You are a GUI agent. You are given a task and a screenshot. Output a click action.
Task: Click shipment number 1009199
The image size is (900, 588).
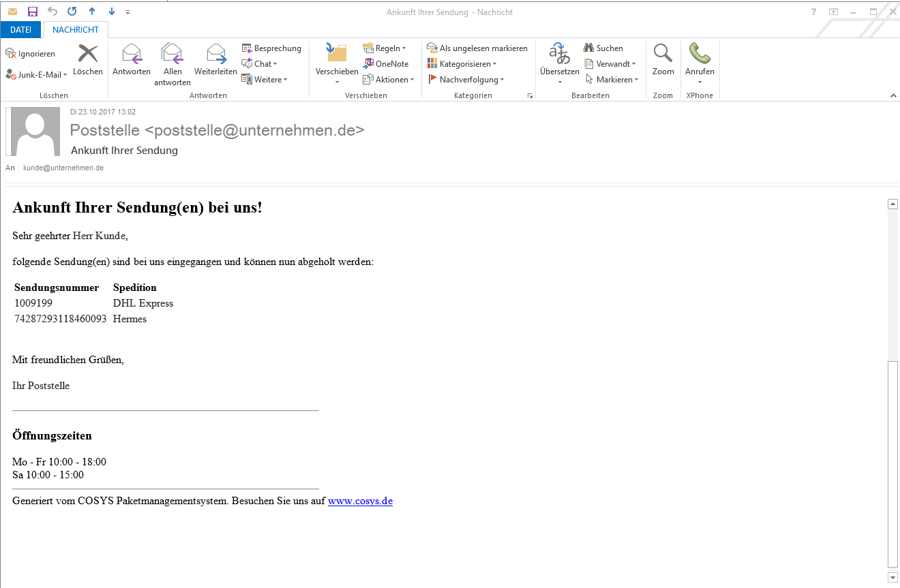click(33, 303)
